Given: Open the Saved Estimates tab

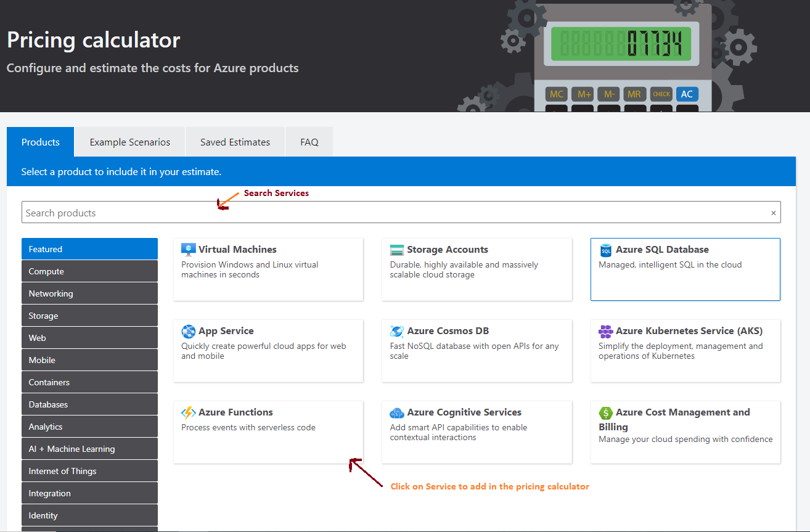Looking at the screenshot, I should (x=235, y=142).
